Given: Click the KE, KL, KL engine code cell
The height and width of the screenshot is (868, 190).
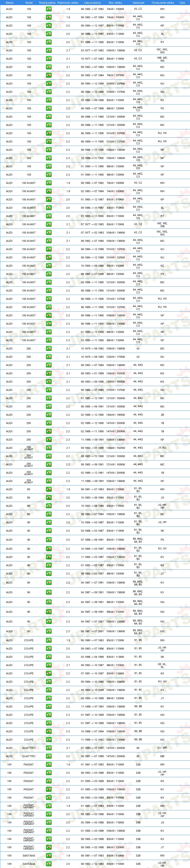Looking at the screenshot, I should pos(163,665).
